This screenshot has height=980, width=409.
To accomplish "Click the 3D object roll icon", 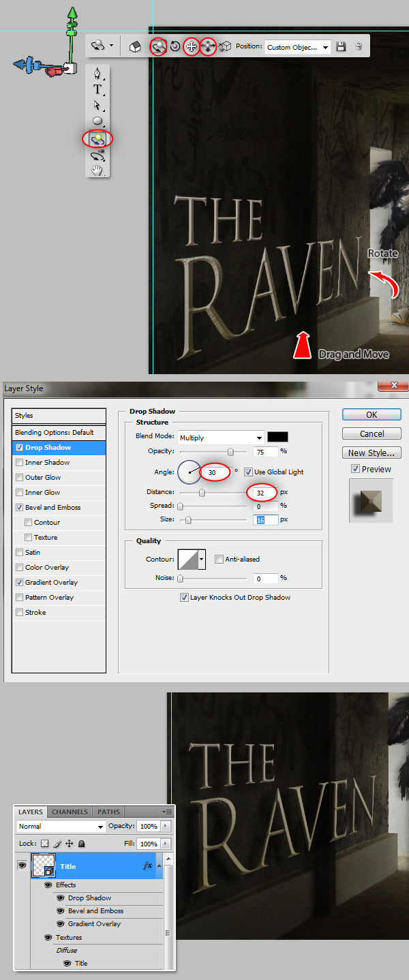I will (175, 46).
